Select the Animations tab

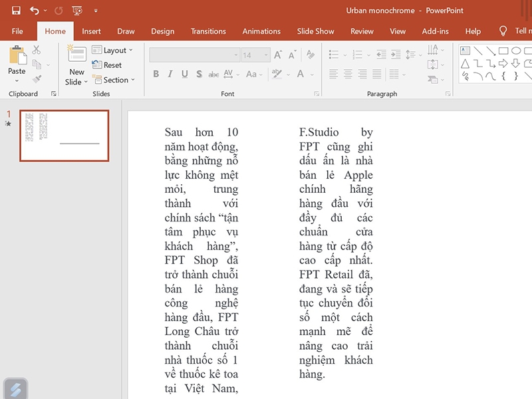coord(261,31)
